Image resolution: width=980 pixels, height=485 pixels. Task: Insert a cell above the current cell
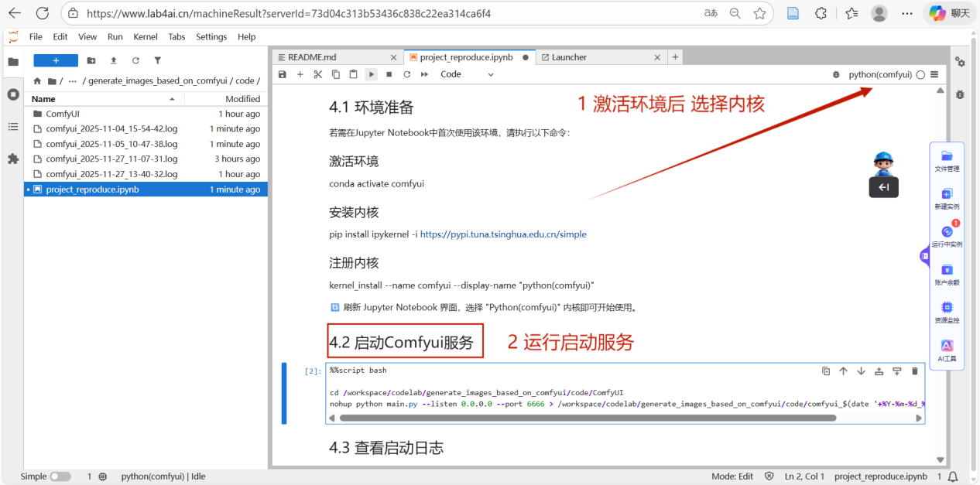click(x=879, y=371)
